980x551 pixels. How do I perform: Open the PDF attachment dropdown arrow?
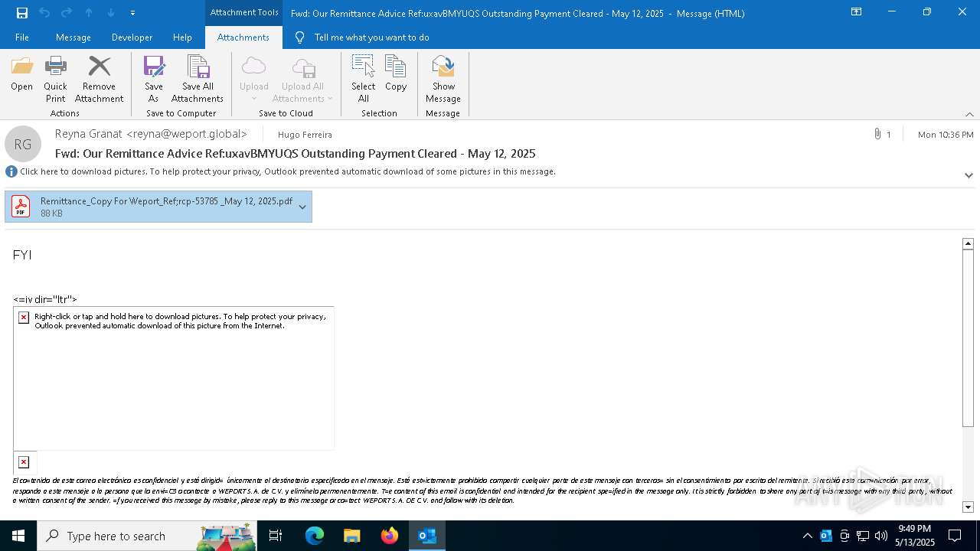click(x=302, y=207)
